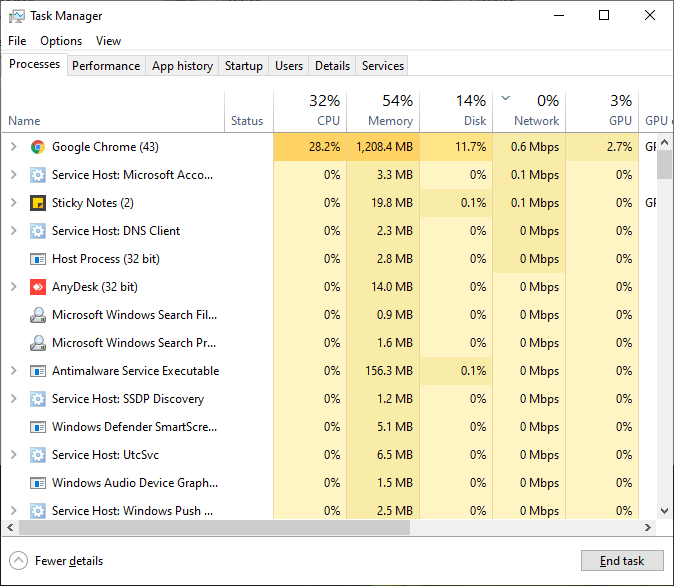Click the Microsoft Windows Search Protocol icon

[x=38, y=343]
